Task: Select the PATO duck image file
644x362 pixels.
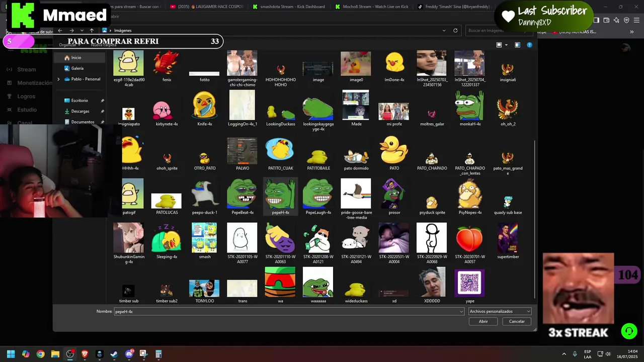Action: pos(394,153)
